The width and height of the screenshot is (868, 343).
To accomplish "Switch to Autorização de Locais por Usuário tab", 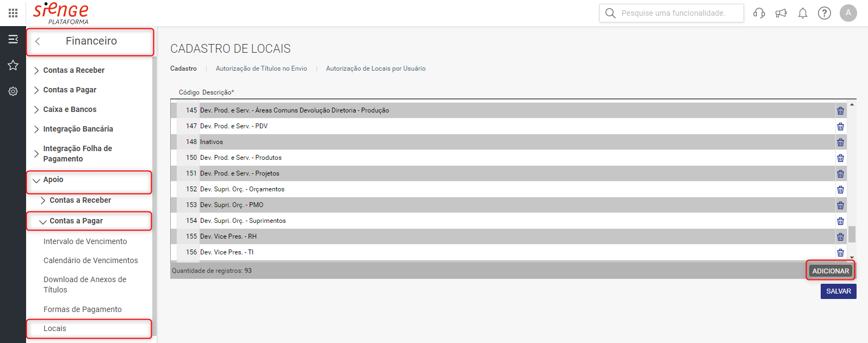I will pos(376,68).
